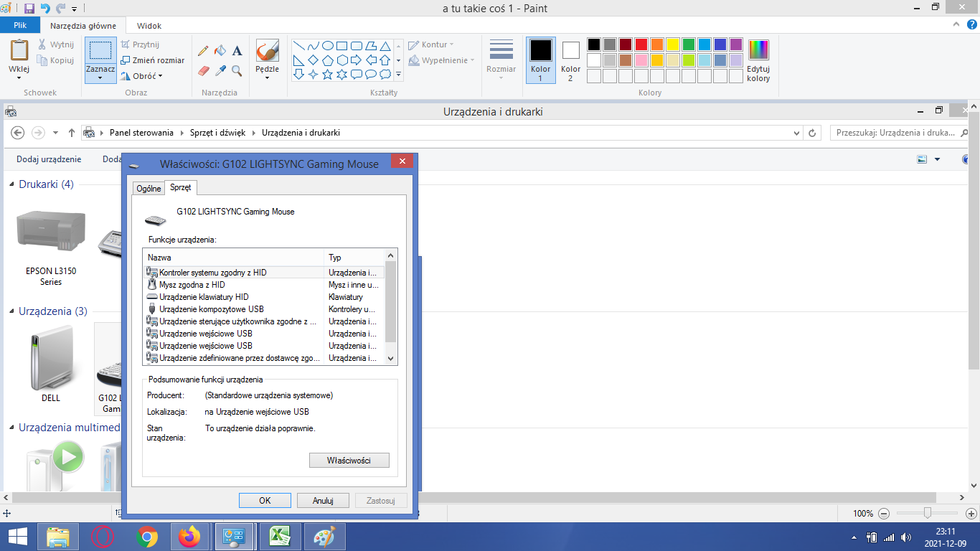Click the Control Panel search field
This screenshot has width=980, height=551.
pos(895,133)
